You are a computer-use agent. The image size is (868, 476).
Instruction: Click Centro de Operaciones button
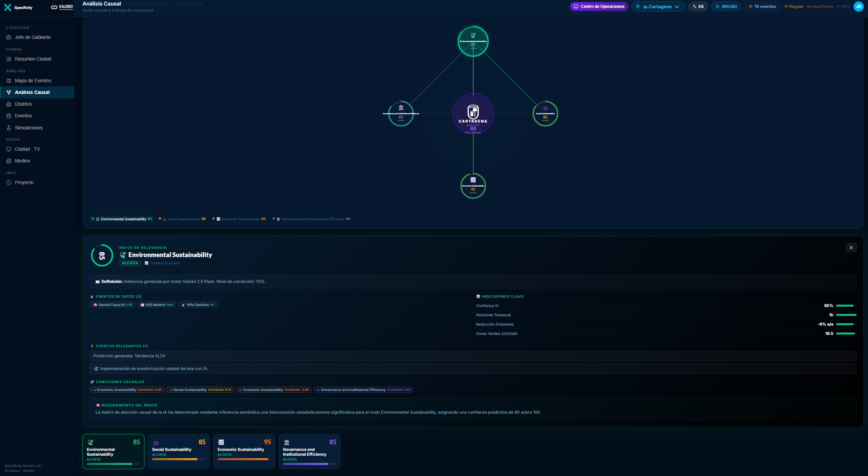tap(599, 7)
